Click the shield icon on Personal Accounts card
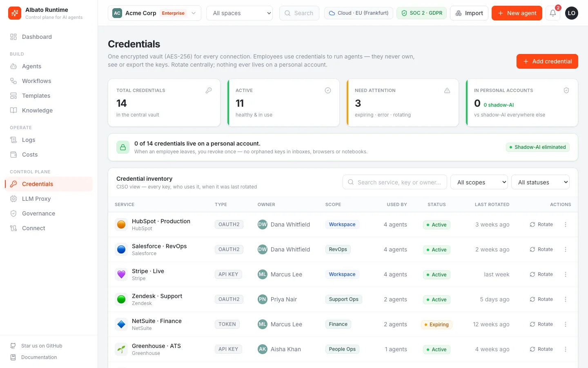 [x=566, y=90]
